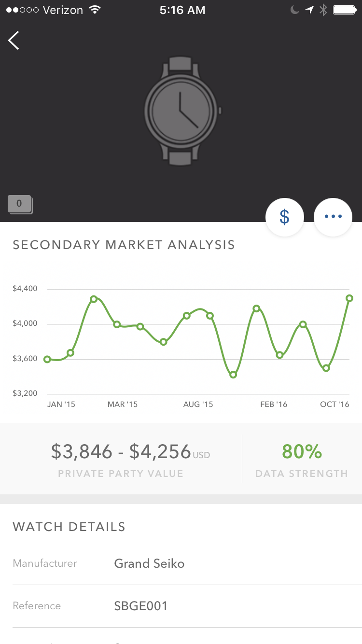Select the last chart data point
This screenshot has height=644, width=362.
(349, 298)
